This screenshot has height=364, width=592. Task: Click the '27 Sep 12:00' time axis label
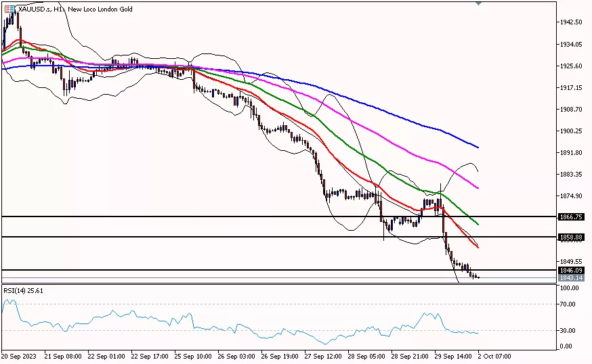coord(323,356)
